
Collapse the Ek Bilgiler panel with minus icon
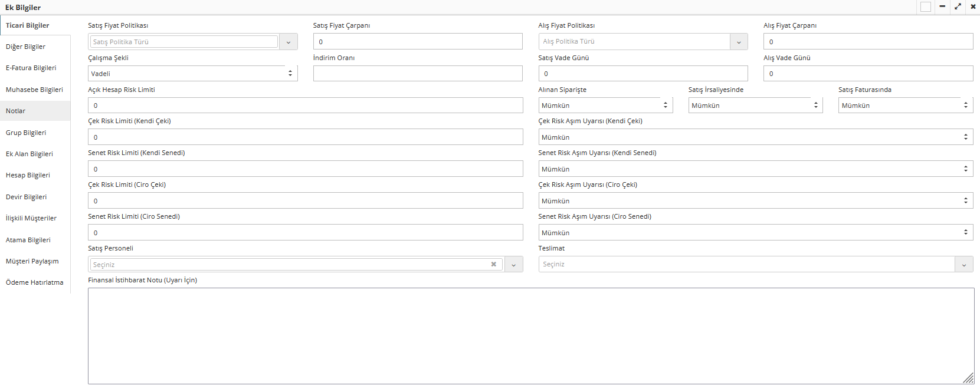pos(942,6)
